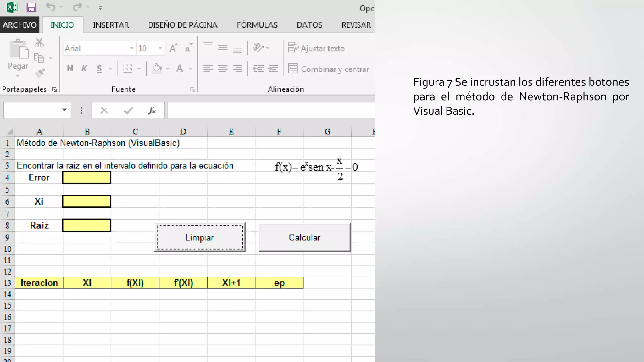
Task: Toggle Ajustar texto wrap
Action: click(316, 48)
